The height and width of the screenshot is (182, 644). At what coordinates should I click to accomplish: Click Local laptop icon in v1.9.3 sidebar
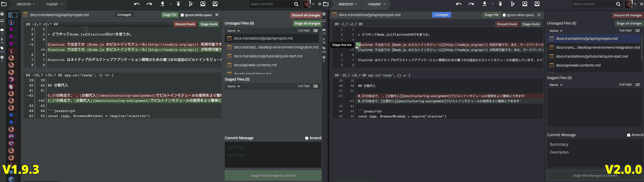(2, 21)
